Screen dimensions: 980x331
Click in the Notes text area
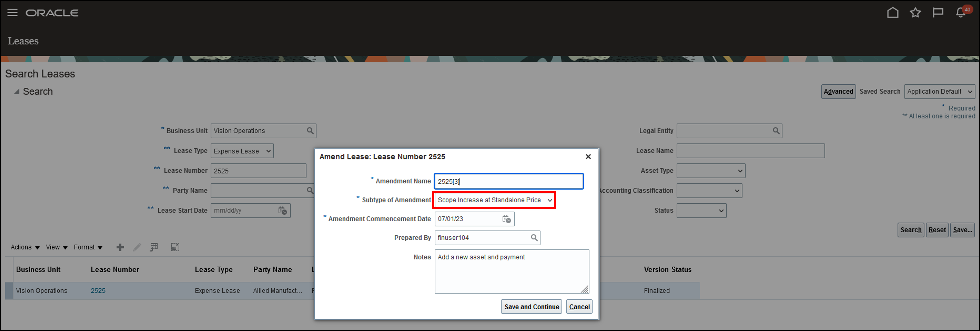pos(511,274)
